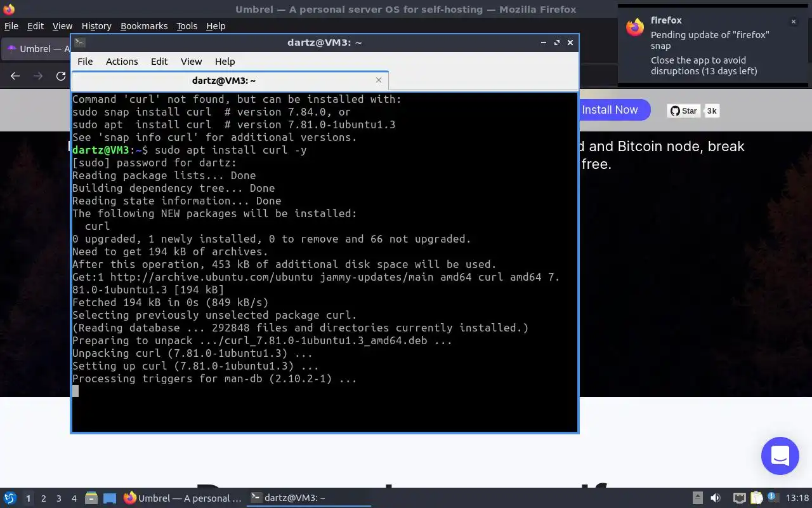Image resolution: width=812 pixels, height=508 pixels.
Task: Open Firefox View menu
Action: [62, 26]
